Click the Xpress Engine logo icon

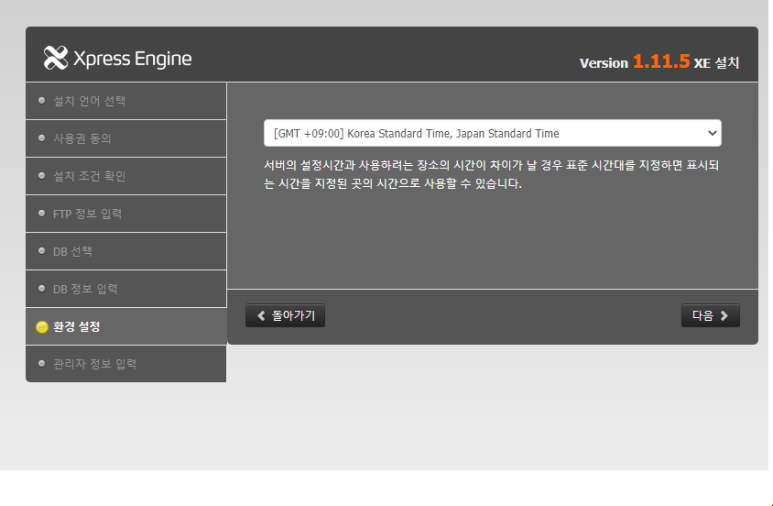click(x=56, y=58)
